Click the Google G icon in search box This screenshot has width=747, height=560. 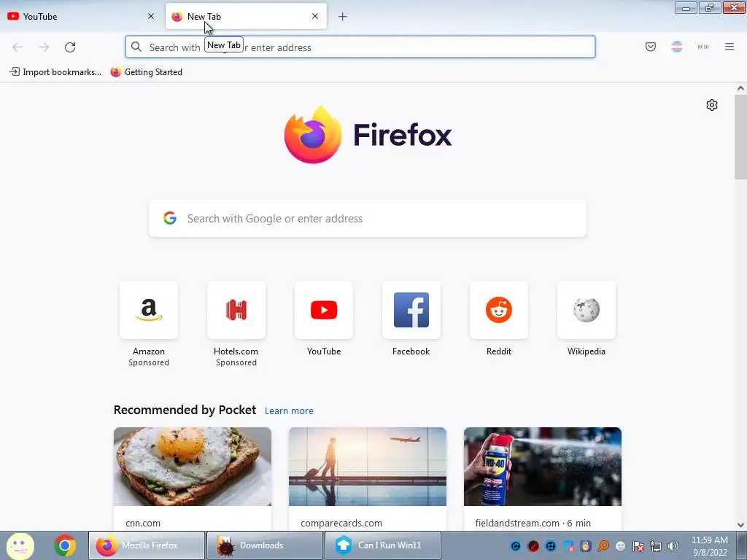coord(170,218)
